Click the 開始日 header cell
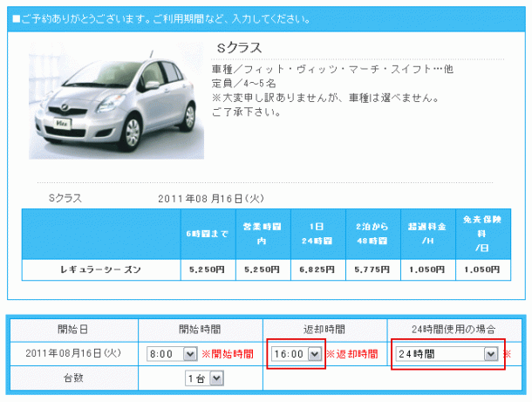Viewport: 532px width, 402px height. click(x=73, y=330)
